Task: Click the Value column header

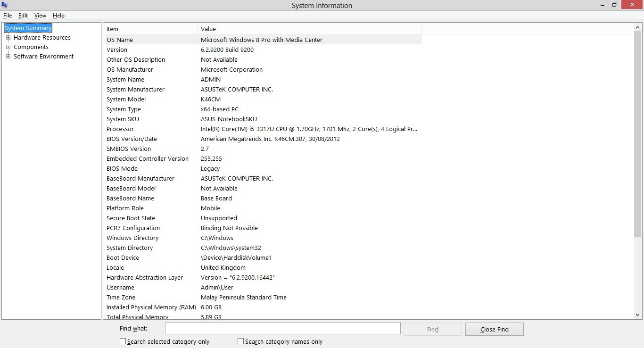Action: pyautogui.click(x=310, y=29)
